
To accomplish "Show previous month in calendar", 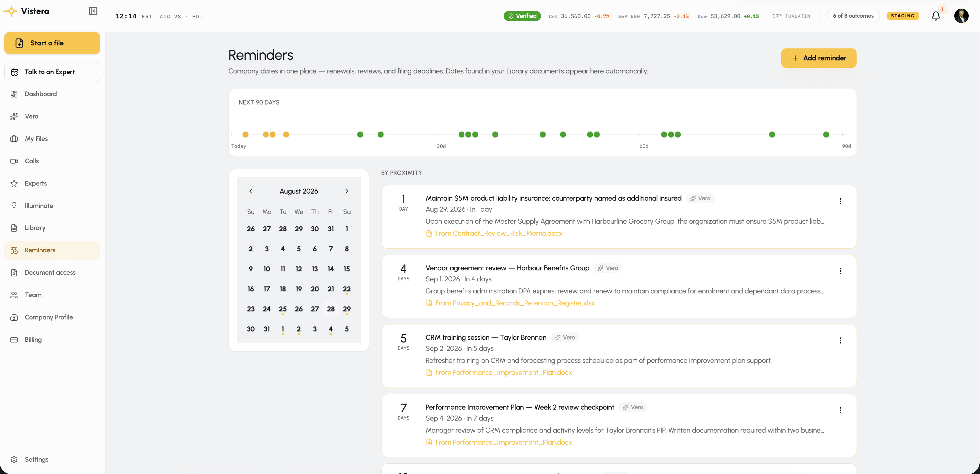I will 251,191.
